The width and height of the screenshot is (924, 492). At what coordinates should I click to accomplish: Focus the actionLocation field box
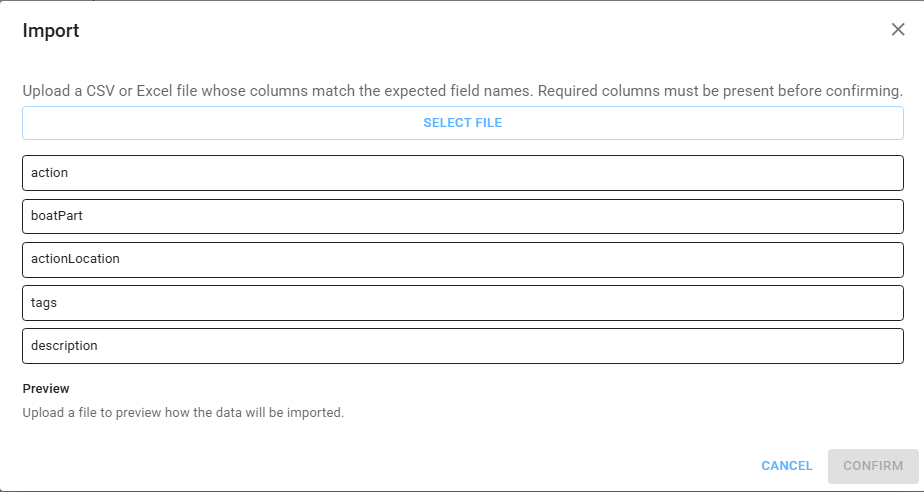tap(462, 259)
